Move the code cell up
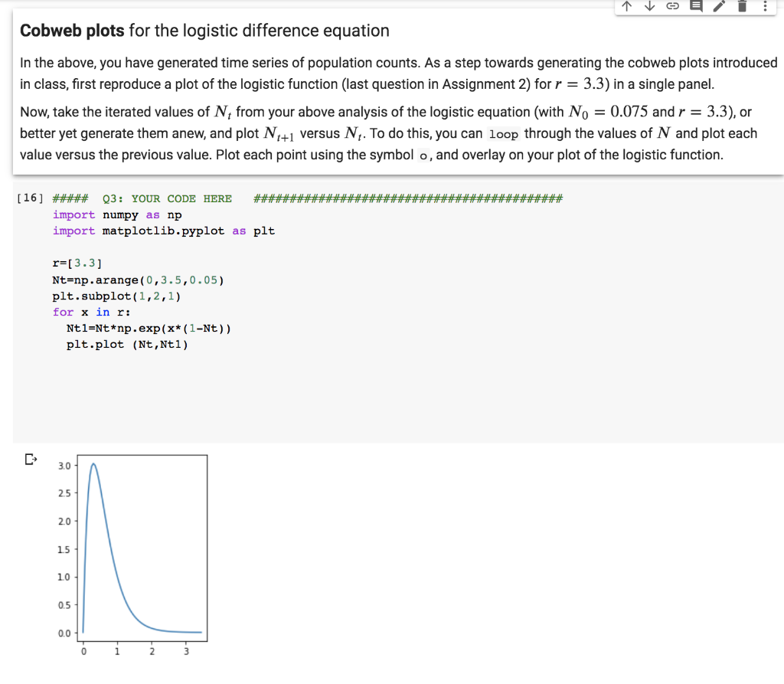 [x=626, y=8]
